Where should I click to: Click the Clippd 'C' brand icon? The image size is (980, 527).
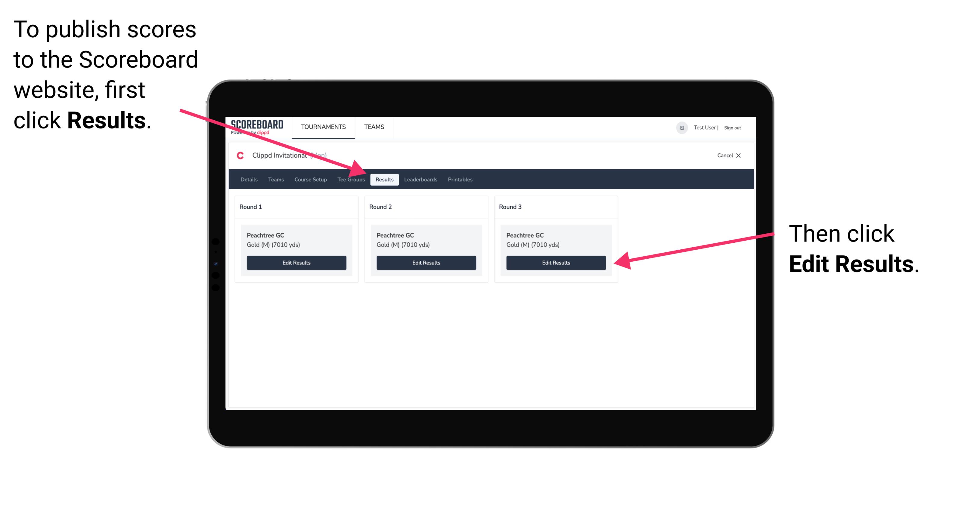pyautogui.click(x=238, y=156)
